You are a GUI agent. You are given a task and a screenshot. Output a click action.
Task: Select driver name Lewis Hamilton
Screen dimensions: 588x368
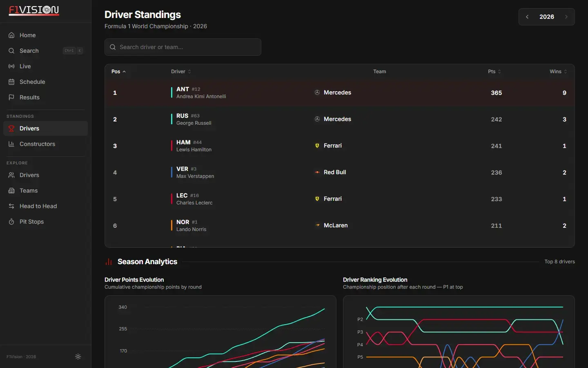coord(194,150)
